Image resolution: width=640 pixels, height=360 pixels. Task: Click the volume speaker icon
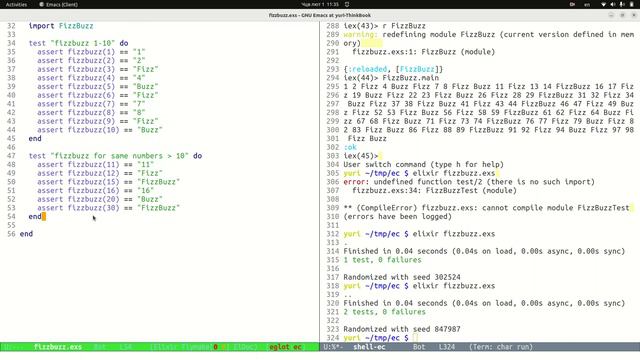(613, 4)
